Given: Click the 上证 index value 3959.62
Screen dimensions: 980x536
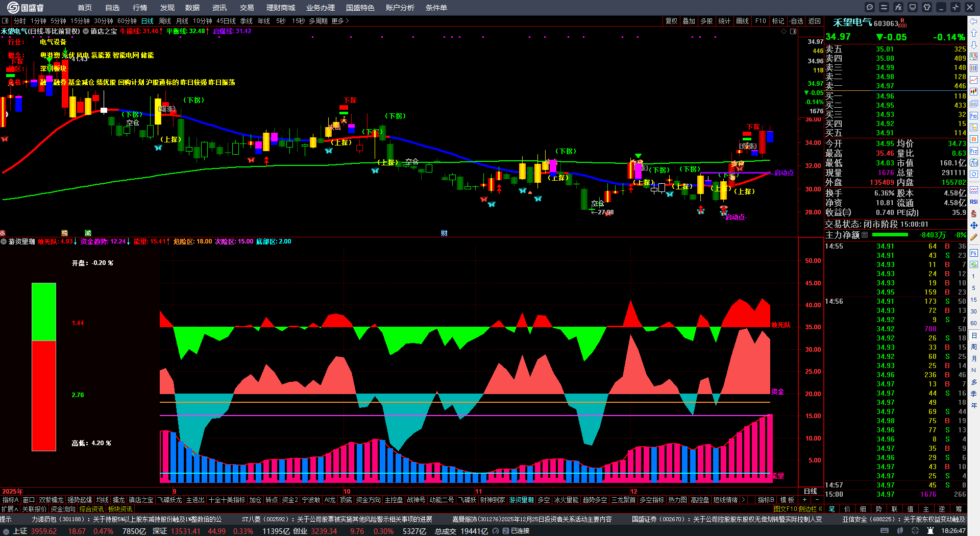Looking at the screenshot, I should pyautogui.click(x=43, y=531).
